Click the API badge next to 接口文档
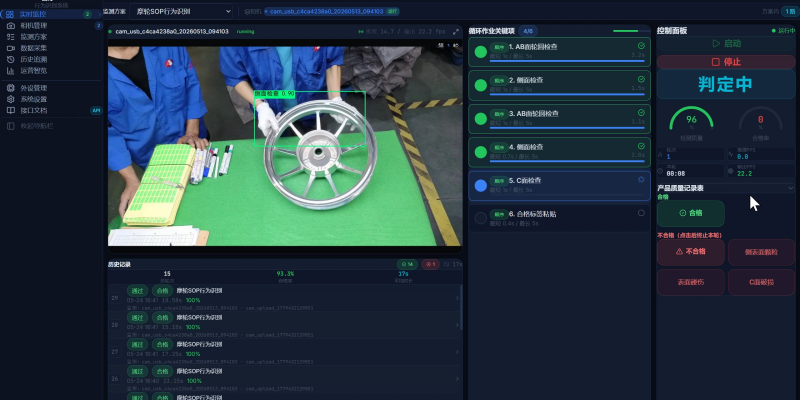The width and height of the screenshot is (800, 400). pyautogui.click(x=96, y=110)
